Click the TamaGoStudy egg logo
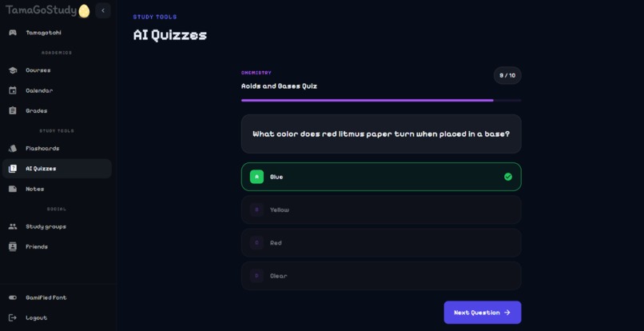Image resolution: width=644 pixels, height=331 pixels. coord(84,11)
